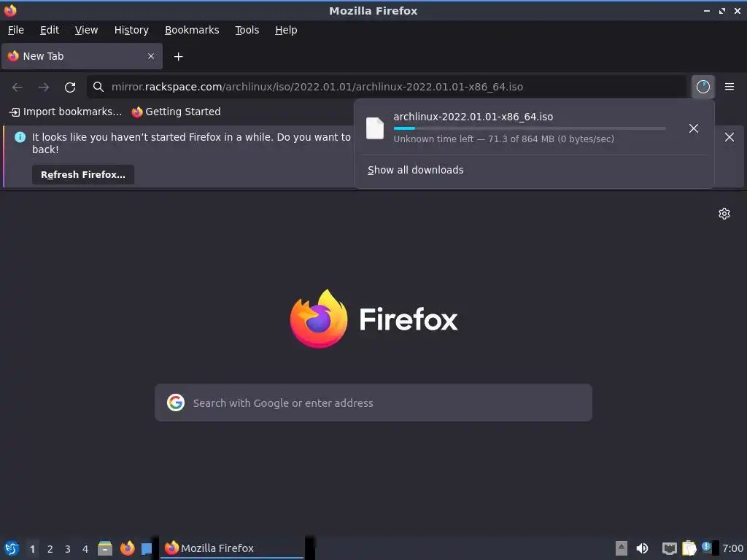Click the eject removable media tray icon
747x560 pixels.
(622, 548)
